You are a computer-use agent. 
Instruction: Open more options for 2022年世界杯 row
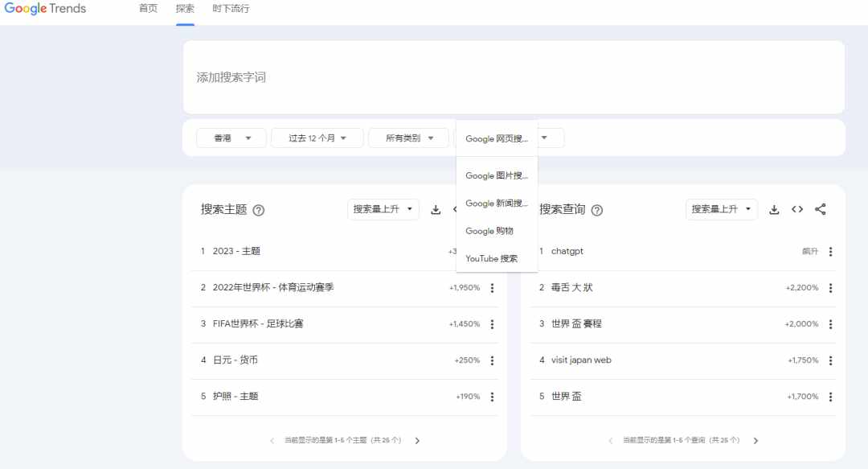click(x=492, y=288)
